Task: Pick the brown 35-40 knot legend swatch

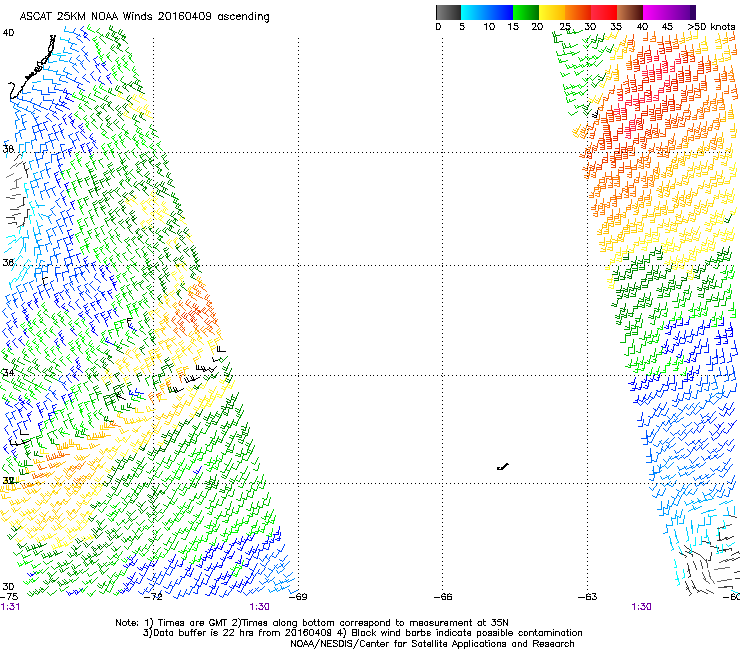Action: tap(630, 12)
